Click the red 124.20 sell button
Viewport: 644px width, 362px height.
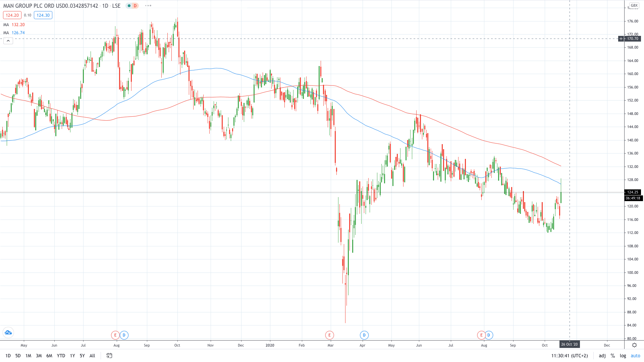12,15
